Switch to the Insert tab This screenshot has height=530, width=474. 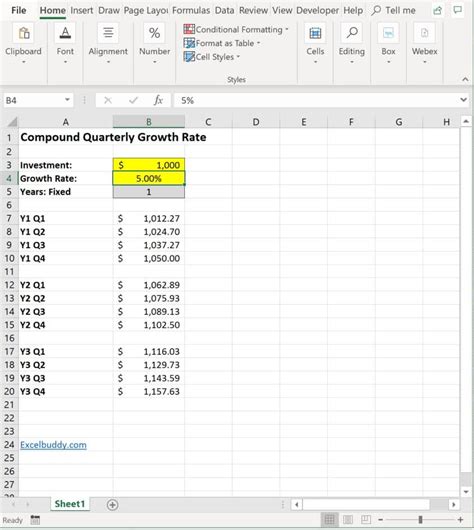point(81,10)
